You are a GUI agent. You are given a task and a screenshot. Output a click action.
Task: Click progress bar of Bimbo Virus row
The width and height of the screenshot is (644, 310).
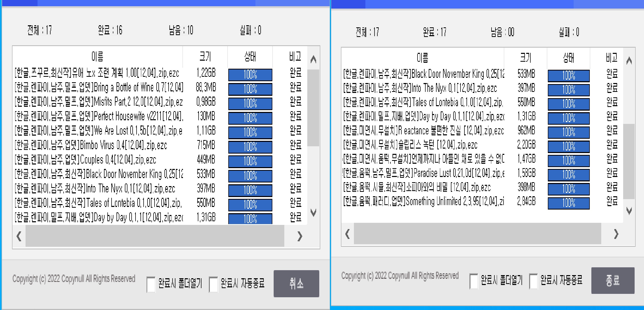[250, 147]
